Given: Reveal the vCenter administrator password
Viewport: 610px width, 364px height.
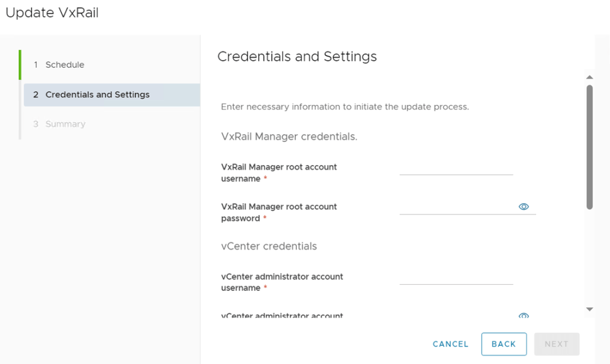Looking at the screenshot, I should [x=524, y=315].
